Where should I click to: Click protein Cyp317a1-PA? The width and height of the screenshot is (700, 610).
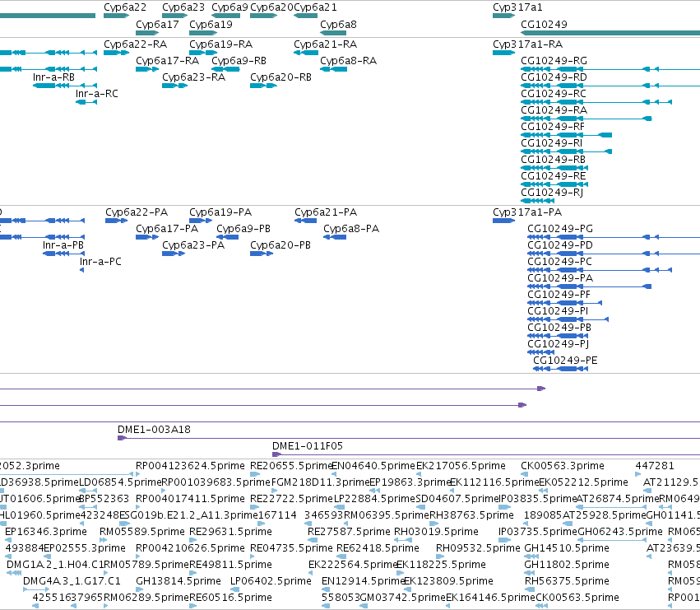(503, 221)
